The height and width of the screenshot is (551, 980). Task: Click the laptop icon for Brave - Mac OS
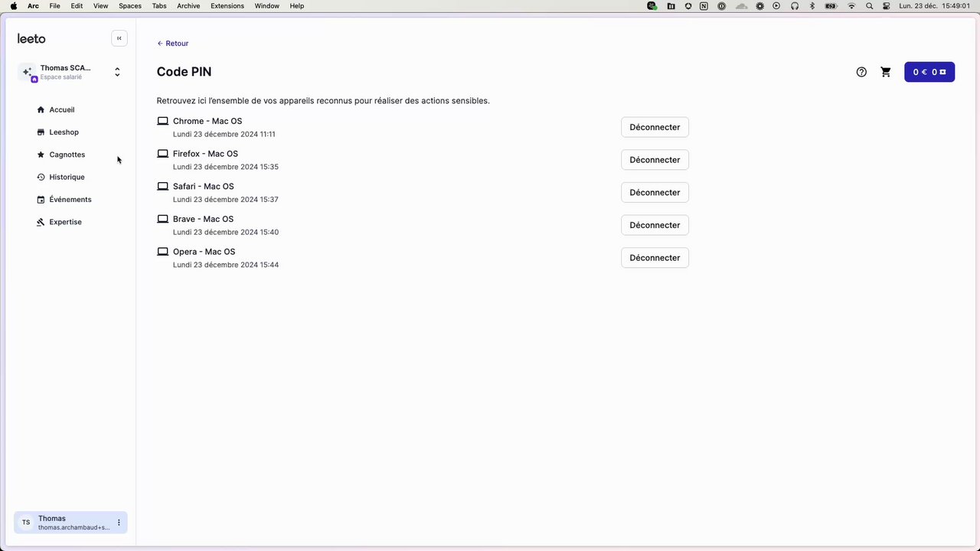coord(162,219)
